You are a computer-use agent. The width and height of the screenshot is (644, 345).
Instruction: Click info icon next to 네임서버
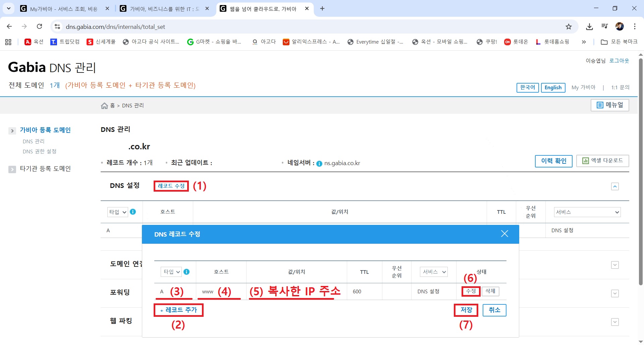point(319,163)
